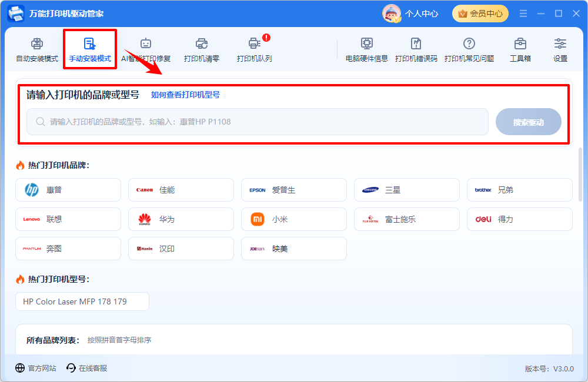
Task: Contact 在线客服 online support
Action: click(x=86, y=368)
